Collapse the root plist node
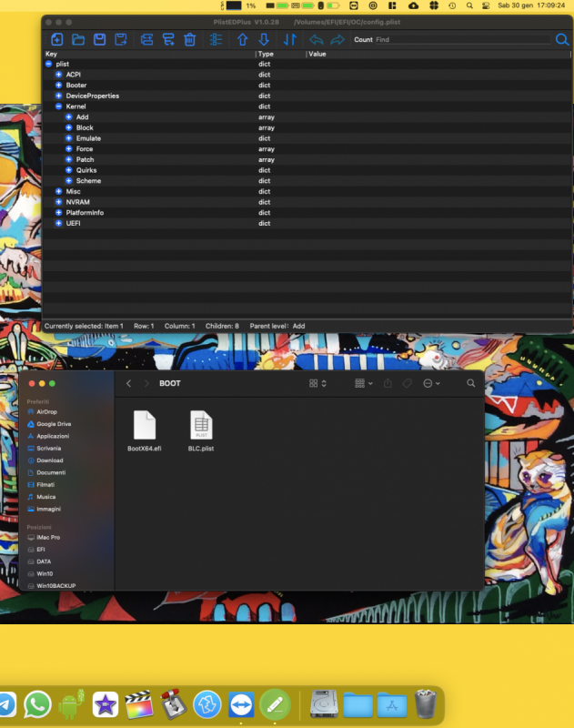This screenshot has height=728, width=574. click(x=49, y=64)
